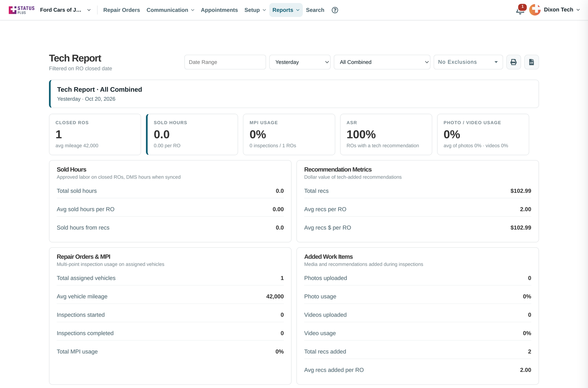The image size is (588, 388).
Task: Change the Yesterday period dropdown
Action: click(300, 62)
